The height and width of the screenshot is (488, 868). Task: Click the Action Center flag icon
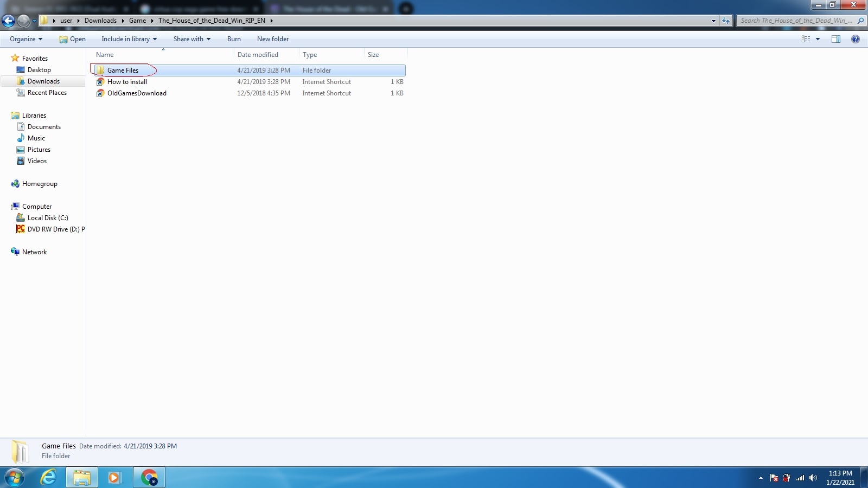(x=774, y=478)
